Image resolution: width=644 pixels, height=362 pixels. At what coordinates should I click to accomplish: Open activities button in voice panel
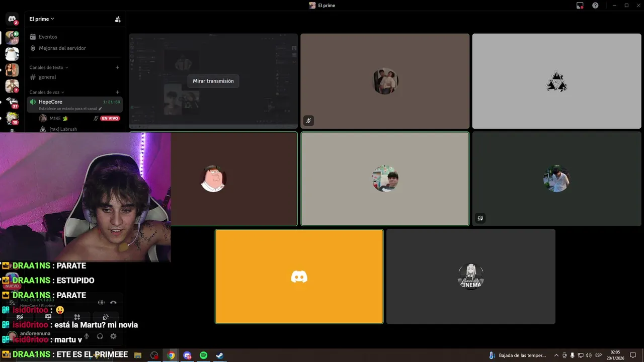point(77,317)
